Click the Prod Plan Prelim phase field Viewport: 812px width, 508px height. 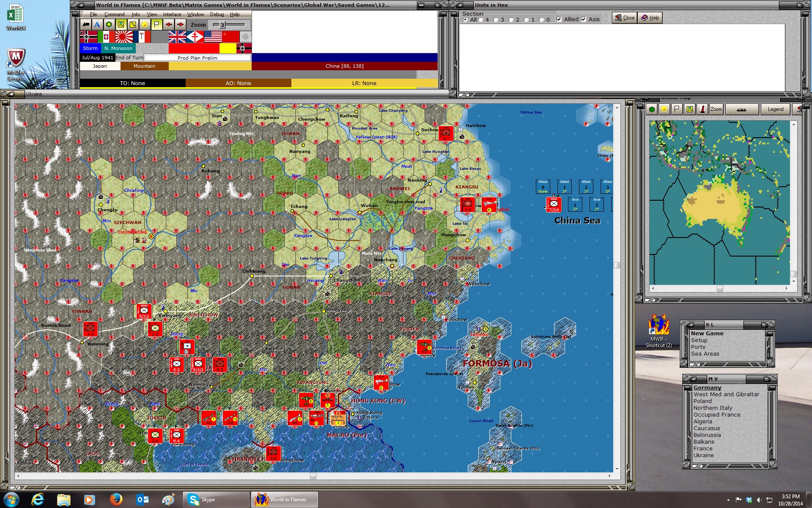198,58
